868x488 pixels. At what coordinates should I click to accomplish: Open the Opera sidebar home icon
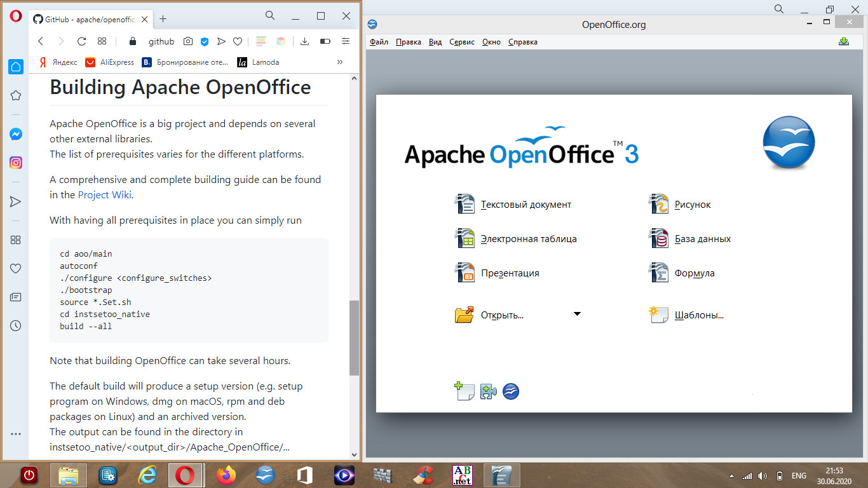pyautogui.click(x=16, y=67)
